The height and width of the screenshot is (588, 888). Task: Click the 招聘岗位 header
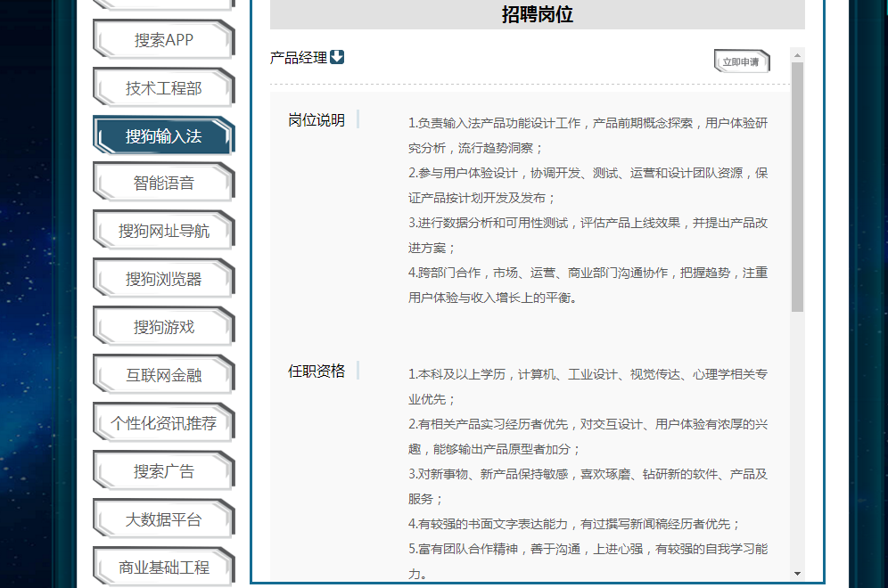537,14
